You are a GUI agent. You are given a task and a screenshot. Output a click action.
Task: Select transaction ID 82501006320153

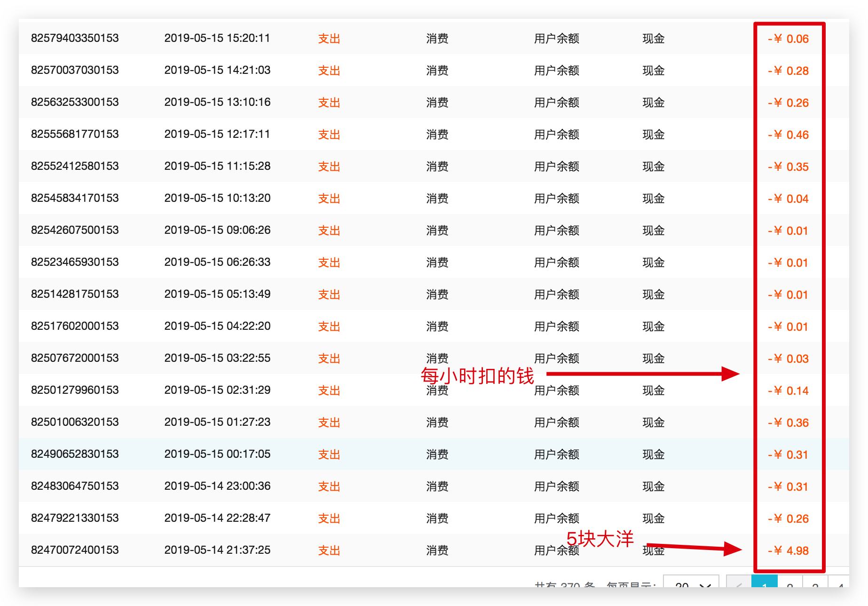tap(75, 422)
